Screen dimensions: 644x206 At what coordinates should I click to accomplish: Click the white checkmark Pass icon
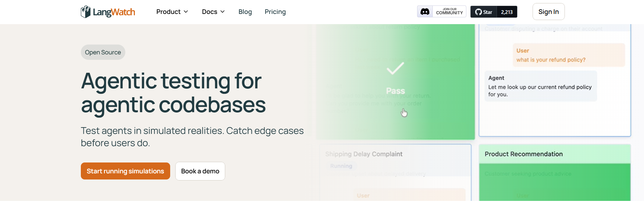(x=395, y=68)
